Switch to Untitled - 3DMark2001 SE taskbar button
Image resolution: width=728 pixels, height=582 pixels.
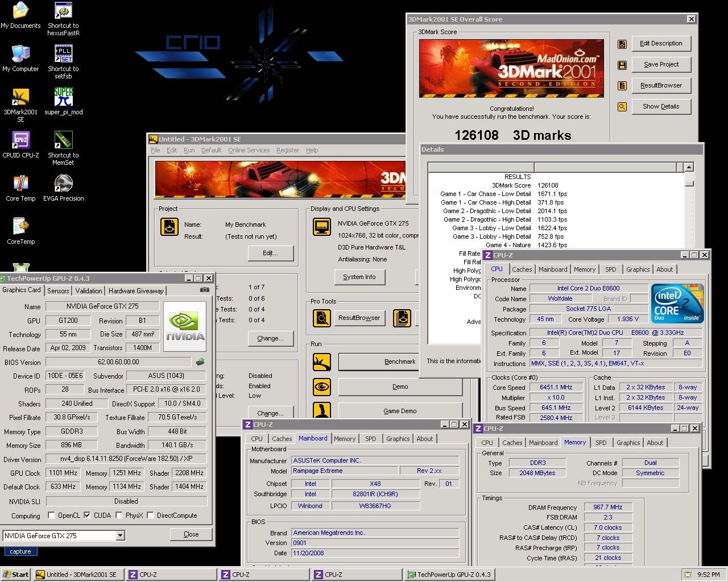pyautogui.click(x=78, y=575)
